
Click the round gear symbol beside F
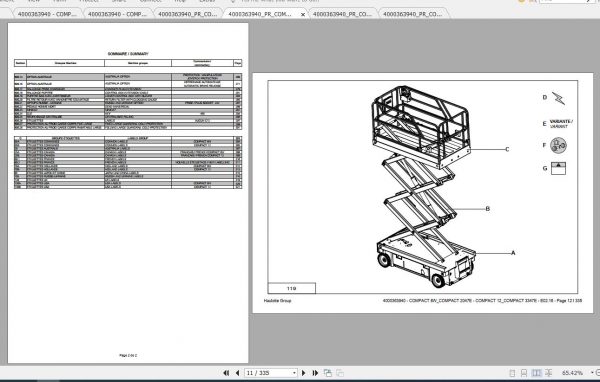point(558,145)
